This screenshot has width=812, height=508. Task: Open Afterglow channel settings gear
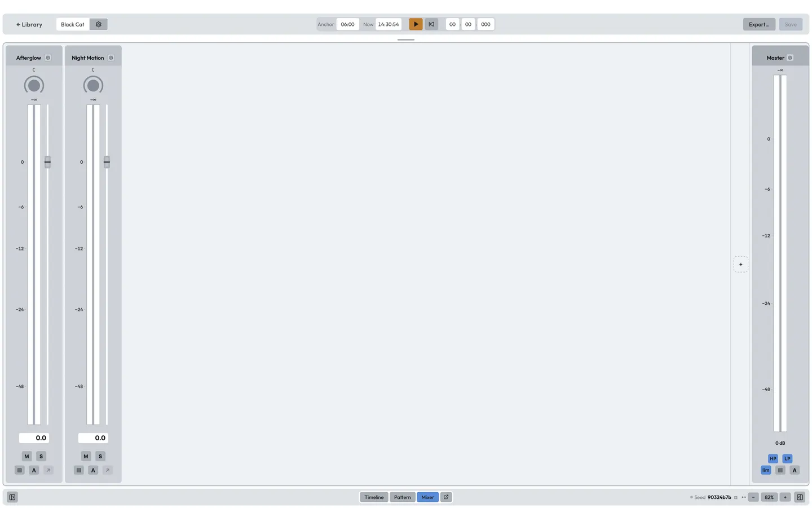[48, 58]
